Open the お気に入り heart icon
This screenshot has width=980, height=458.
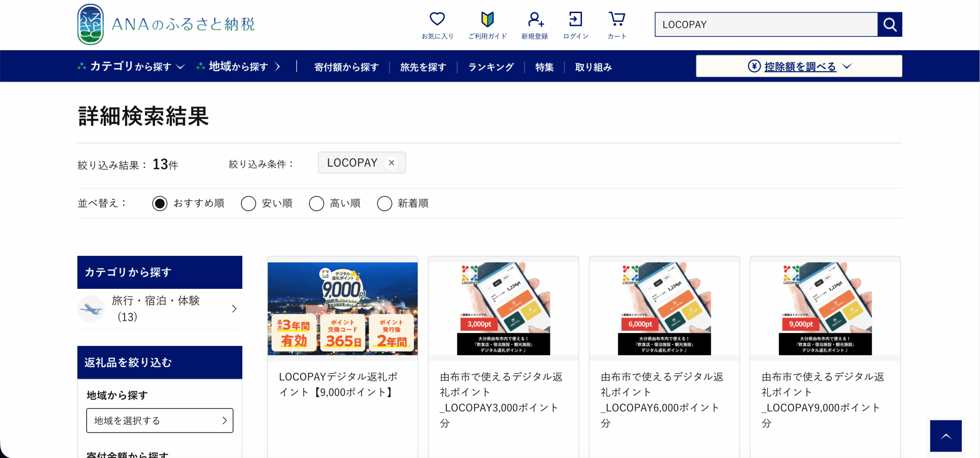437,19
